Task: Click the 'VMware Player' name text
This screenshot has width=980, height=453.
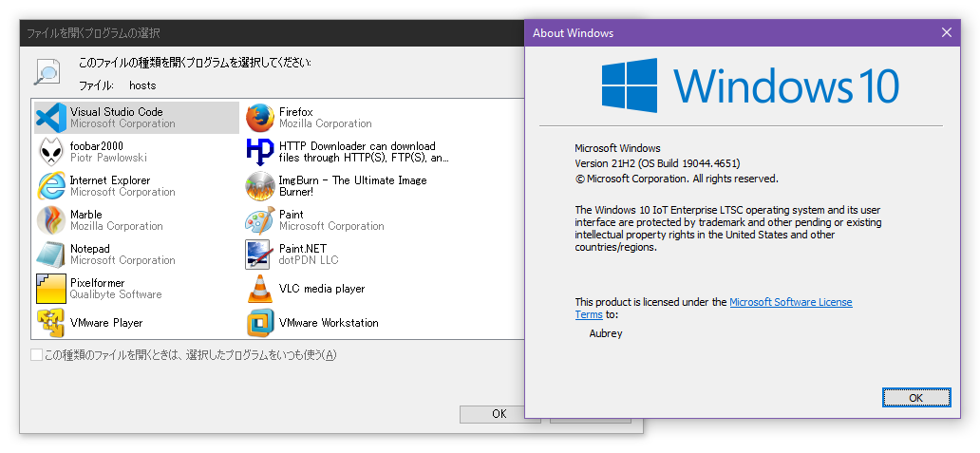Action: coord(106,322)
